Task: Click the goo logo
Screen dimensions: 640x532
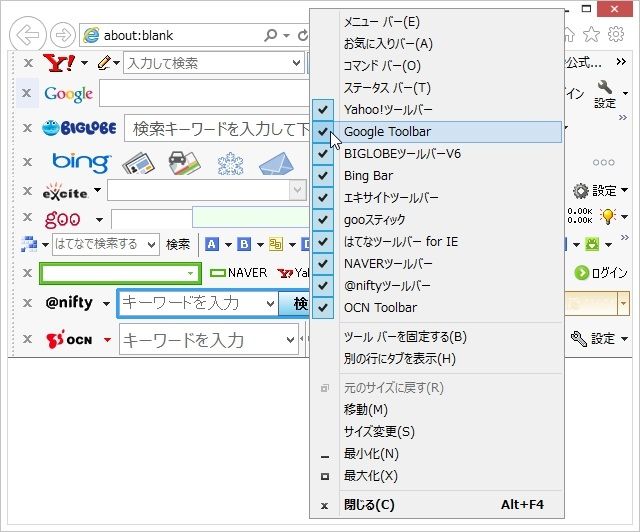Action: point(62,219)
